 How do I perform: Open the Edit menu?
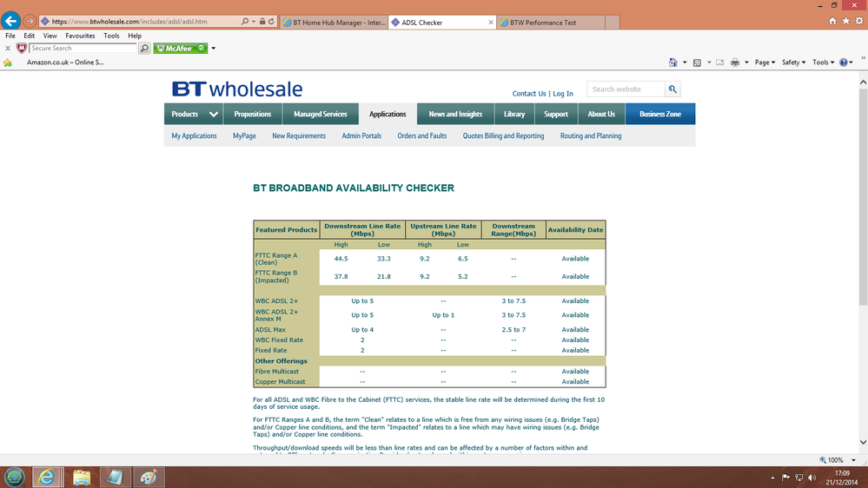(x=30, y=36)
